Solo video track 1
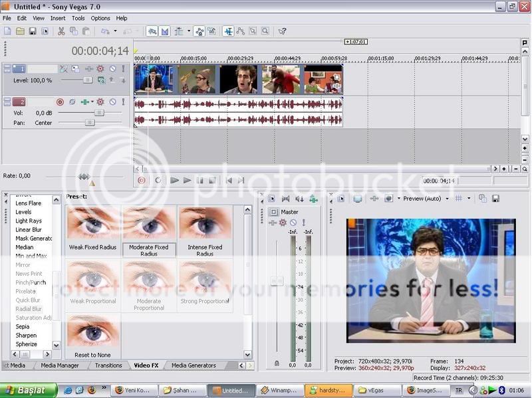 [123, 69]
